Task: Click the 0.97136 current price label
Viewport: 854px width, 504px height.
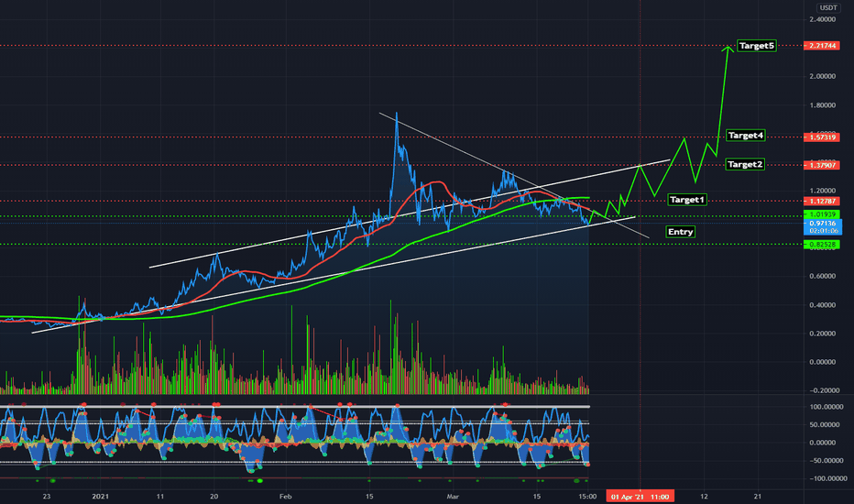Action: tap(823, 224)
